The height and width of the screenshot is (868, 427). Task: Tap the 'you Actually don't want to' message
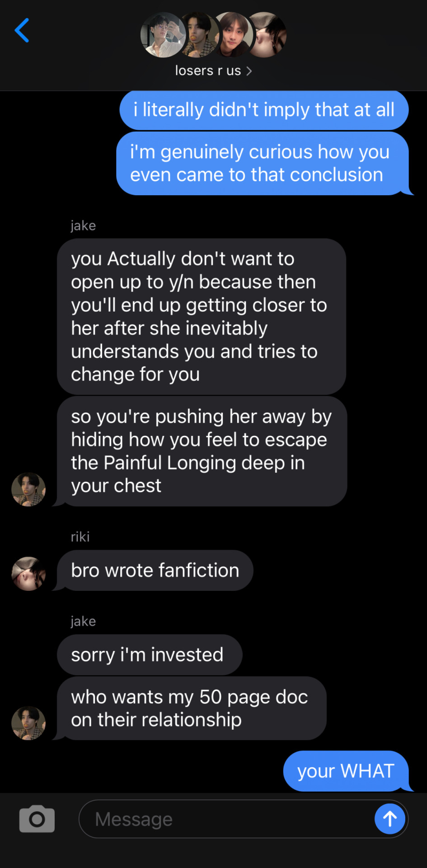pyautogui.click(x=202, y=316)
